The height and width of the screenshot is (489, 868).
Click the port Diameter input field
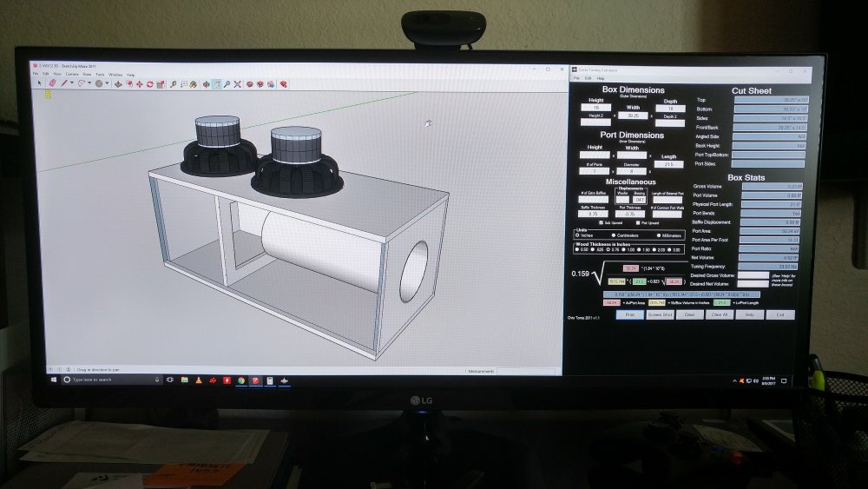(x=632, y=171)
